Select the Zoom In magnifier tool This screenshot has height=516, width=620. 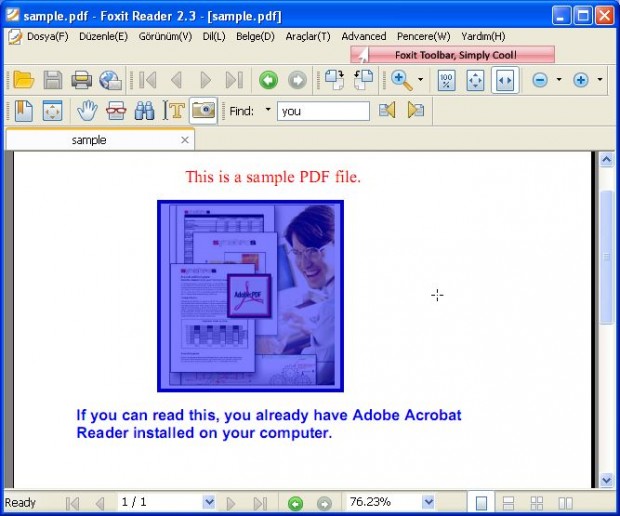pos(402,80)
